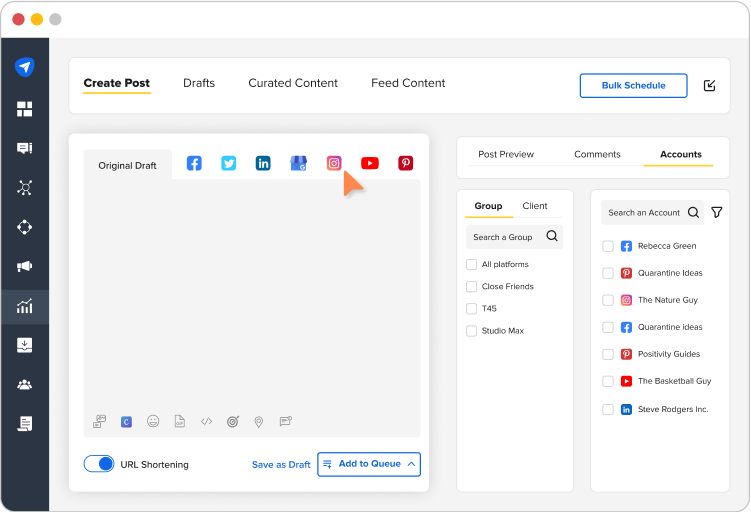
Task: Open the document reports icon in sidebar
Action: click(x=24, y=423)
